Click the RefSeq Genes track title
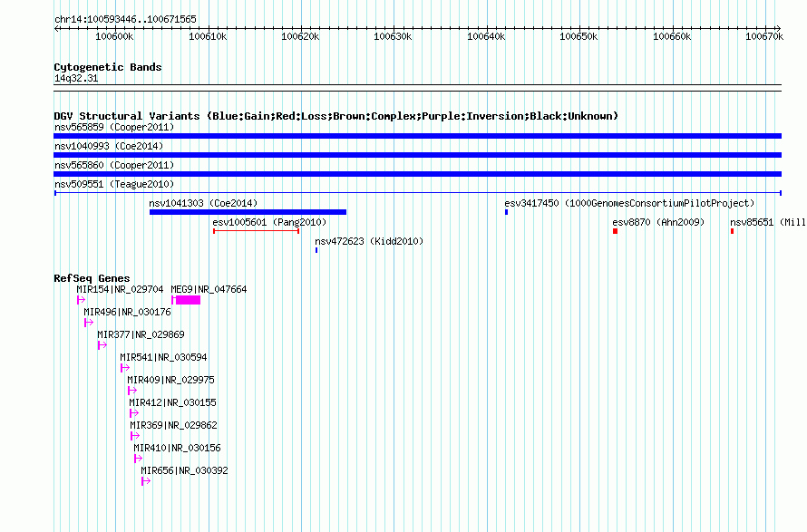Viewport: 807px width, 532px height. (92, 278)
